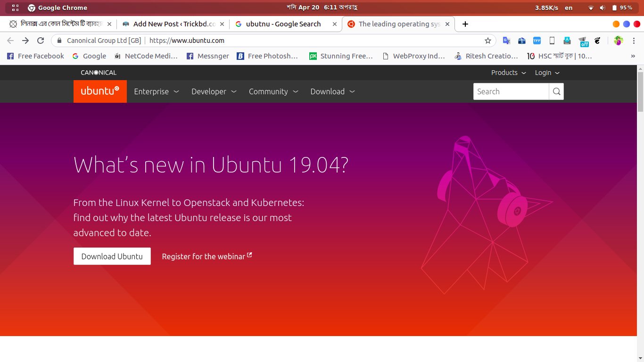Screen dimensions: 644x362
Task: Expand the Enterprise navigation menu
Action: pos(157,91)
